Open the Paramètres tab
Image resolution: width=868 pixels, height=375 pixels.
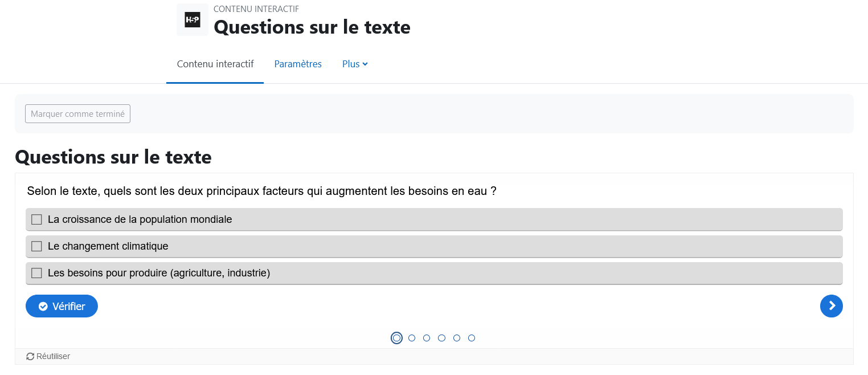point(298,64)
